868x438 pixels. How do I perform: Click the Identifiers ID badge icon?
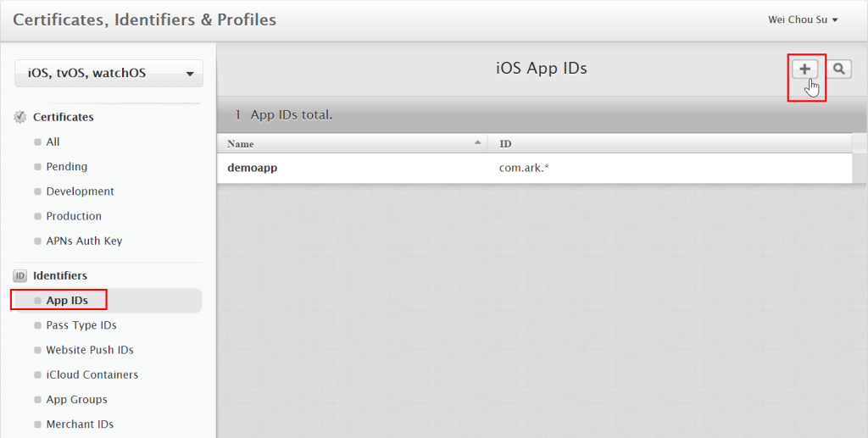[x=20, y=275]
